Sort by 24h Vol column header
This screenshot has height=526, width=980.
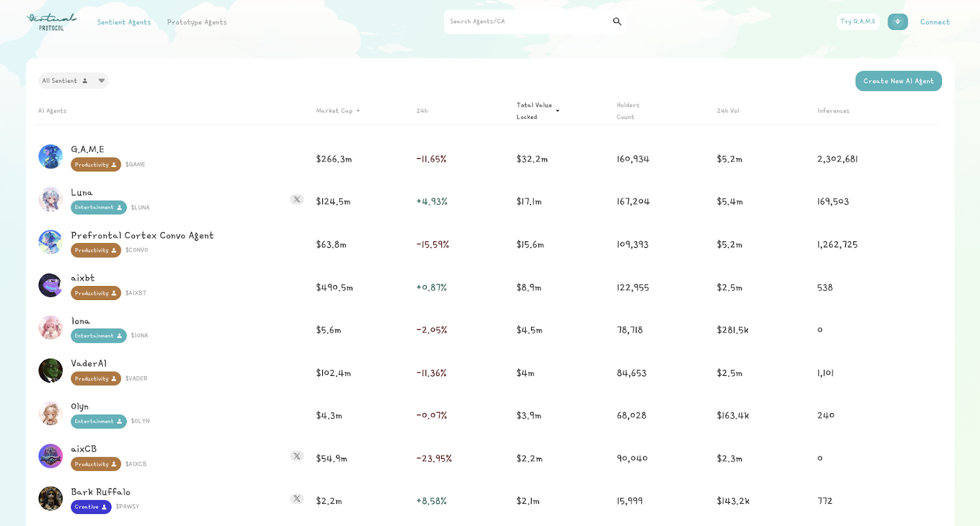pos(728,111)
